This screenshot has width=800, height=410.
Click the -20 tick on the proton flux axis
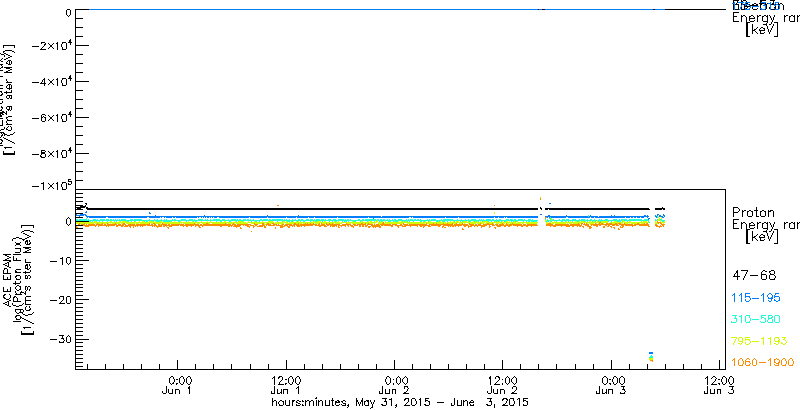pos(59,300)
